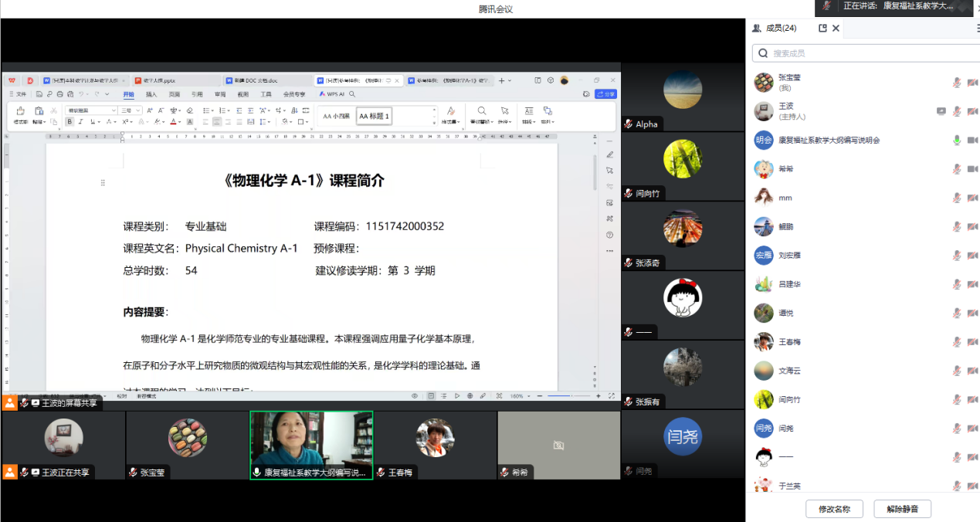
Task: Toggle camera icon for 希希 member
Action: [x=972, y=169]
